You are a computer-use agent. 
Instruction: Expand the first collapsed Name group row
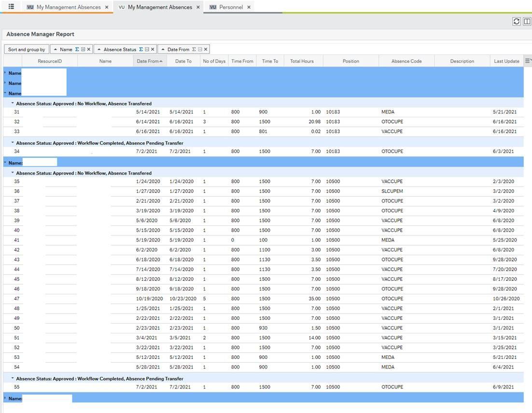[x=5, y=73]
